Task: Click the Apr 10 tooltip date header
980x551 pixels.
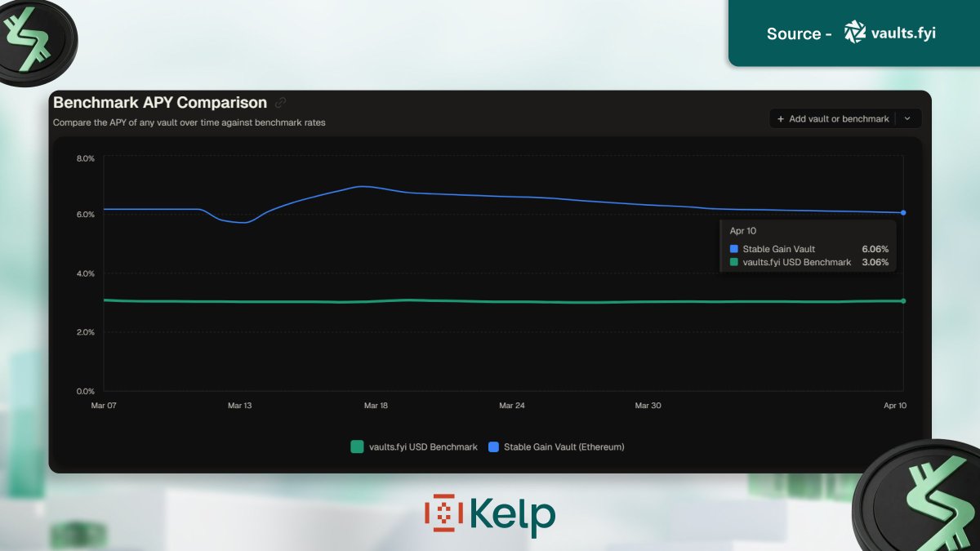Action: tap(743, 231)
